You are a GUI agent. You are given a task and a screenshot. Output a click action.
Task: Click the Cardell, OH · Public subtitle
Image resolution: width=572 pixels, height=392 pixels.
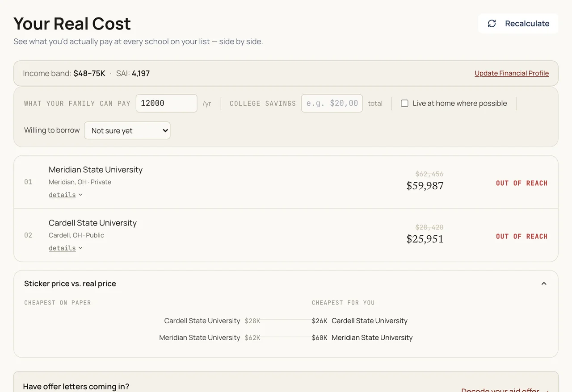pos(76,235)
